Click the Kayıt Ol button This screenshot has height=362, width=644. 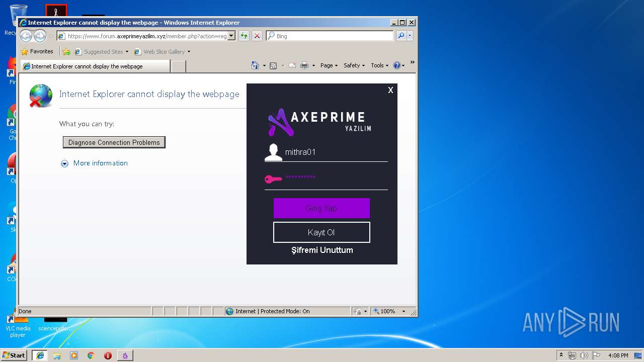(x=321, y=232)
